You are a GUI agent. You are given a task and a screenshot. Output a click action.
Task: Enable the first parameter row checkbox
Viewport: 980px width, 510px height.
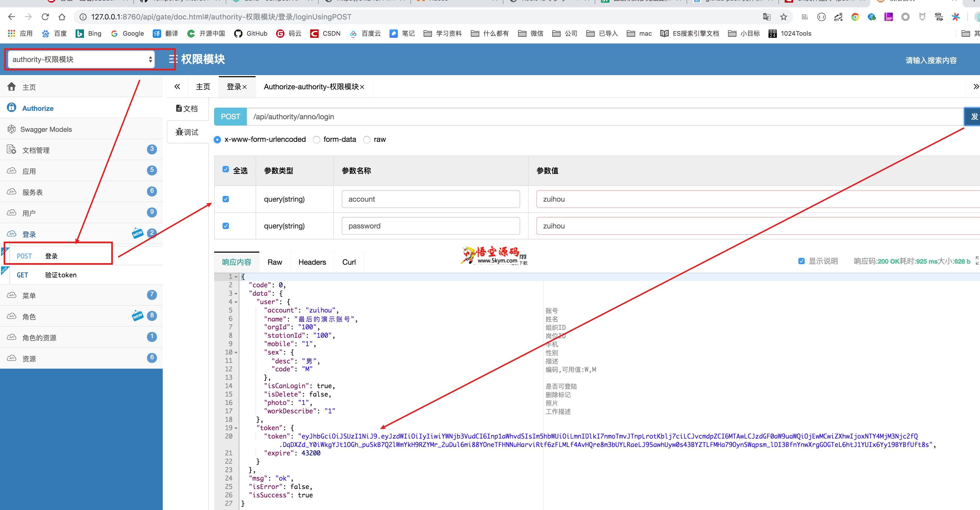tap(226, 199)
